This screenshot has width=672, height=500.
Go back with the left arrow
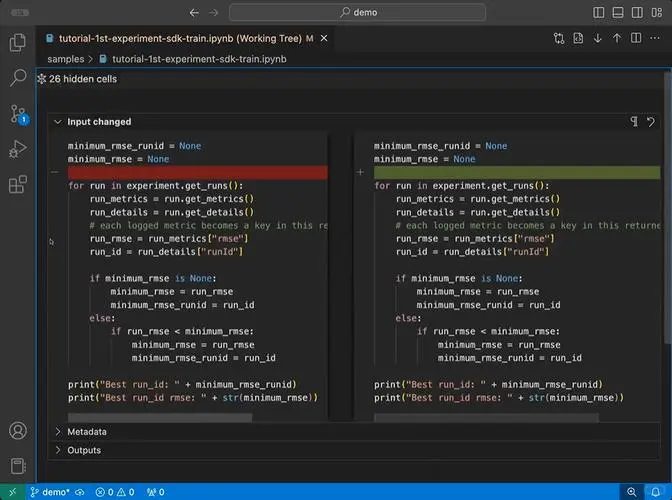click(x=194, y=13)
